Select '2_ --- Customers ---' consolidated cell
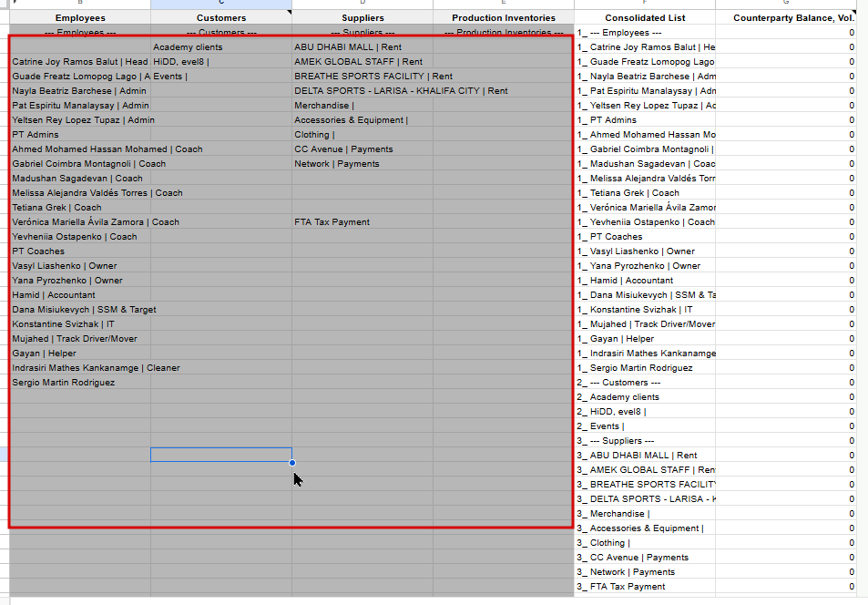Image resolution: width=868 pixels, height=605 pixels. 645,383
